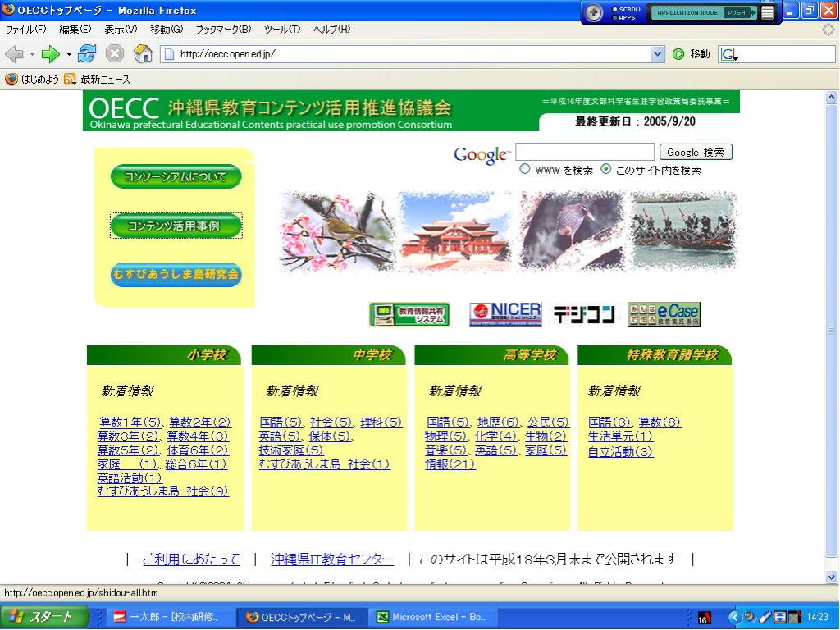The height and width of the screenshot is (630, 840).
Task: Open the Google search engine icon selector
Action: (729, 54)
